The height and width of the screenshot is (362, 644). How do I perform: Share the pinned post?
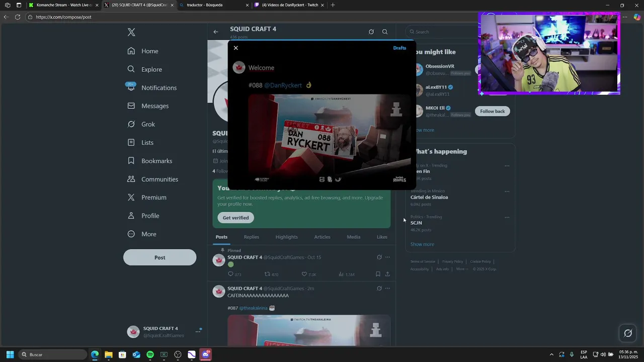click(387, 274)
